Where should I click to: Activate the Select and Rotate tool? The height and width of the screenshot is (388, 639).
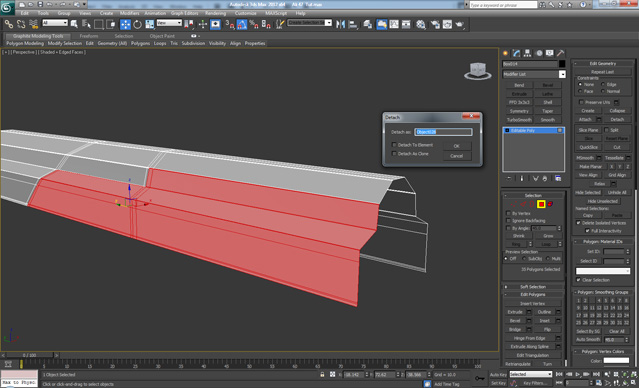coord(137,24)
